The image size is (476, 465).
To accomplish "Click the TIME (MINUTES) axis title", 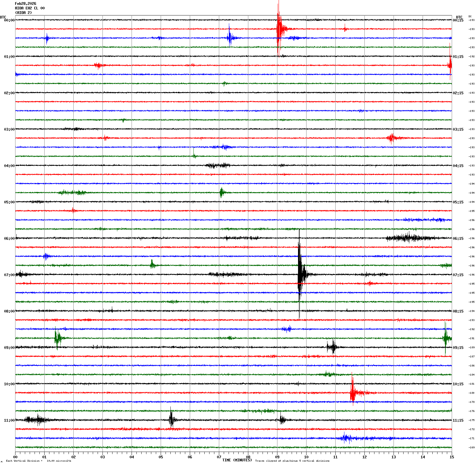I will [x=237, y=460].
